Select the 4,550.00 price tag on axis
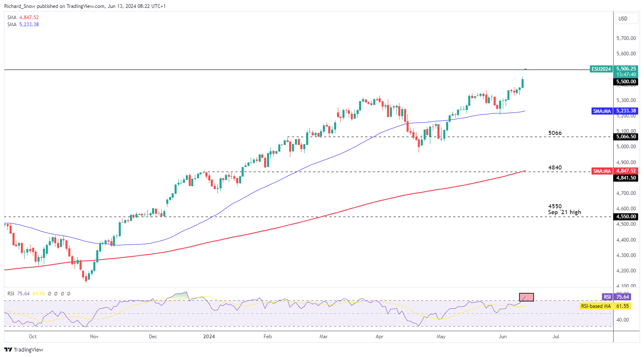This screenshot has height=357, width=644. (x=626, y=217)
